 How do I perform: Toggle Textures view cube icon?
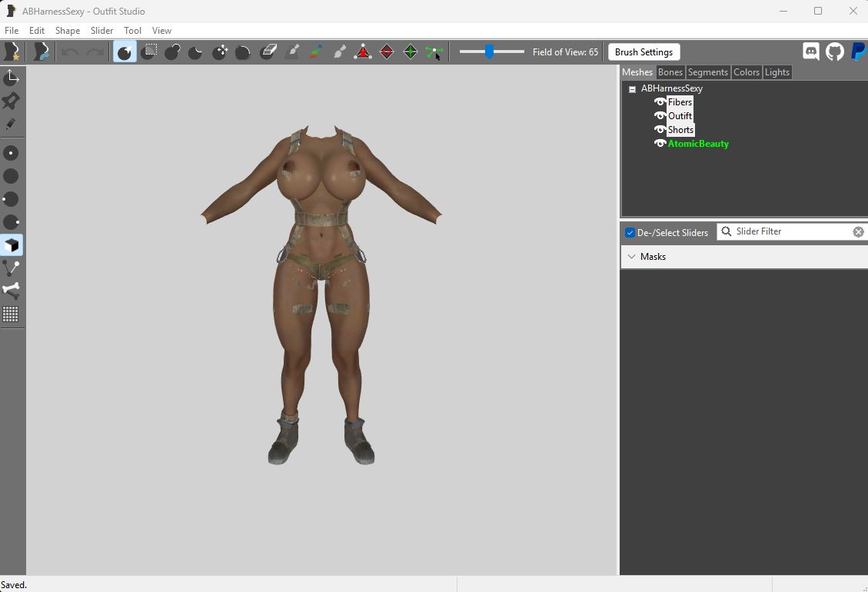coord(11,245)
